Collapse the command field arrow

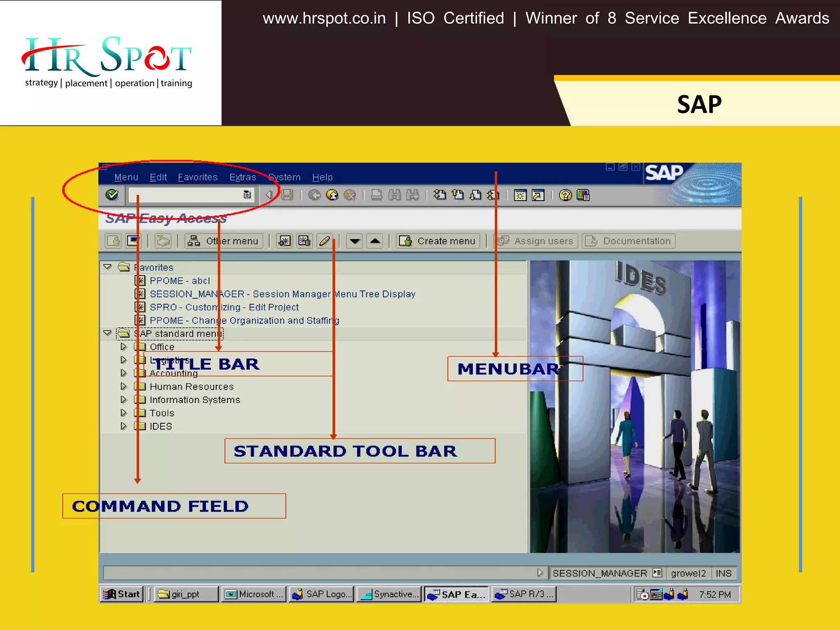click(268, 195)
